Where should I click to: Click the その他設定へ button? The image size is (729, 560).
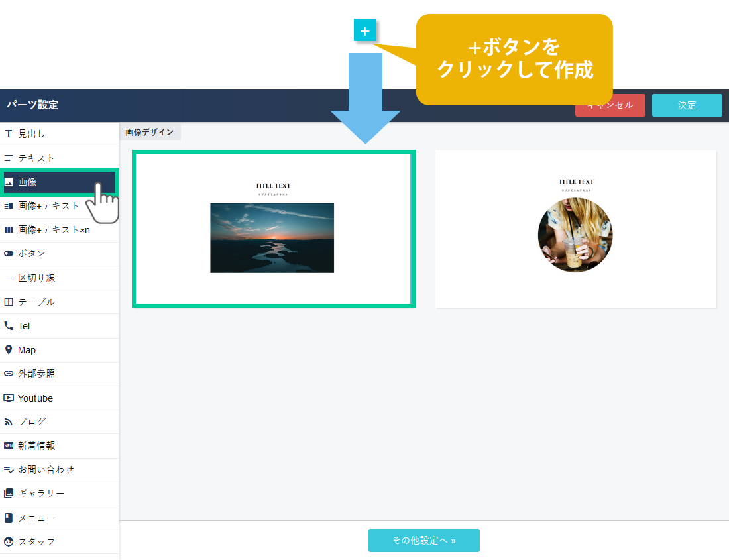tap(423, 541)
